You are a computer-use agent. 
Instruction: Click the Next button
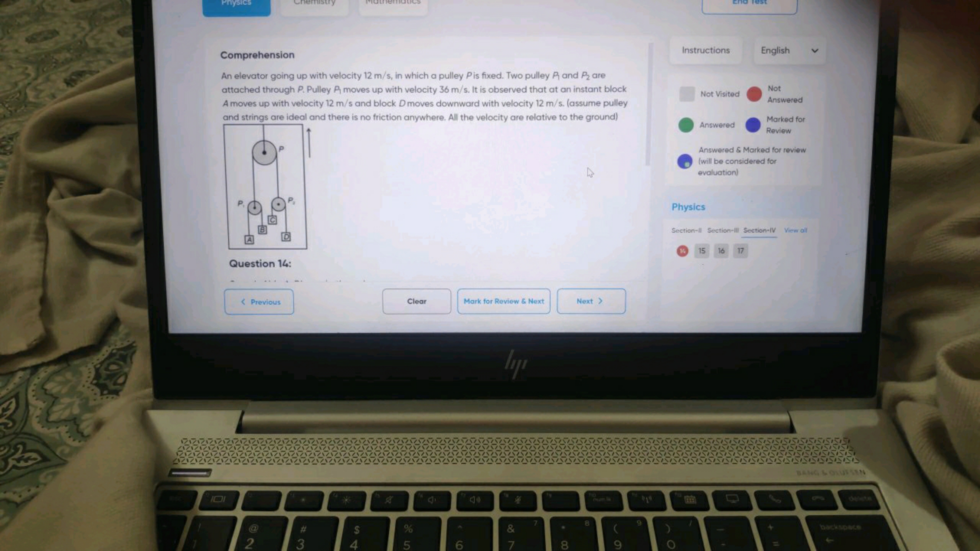[x=590, y=301]
